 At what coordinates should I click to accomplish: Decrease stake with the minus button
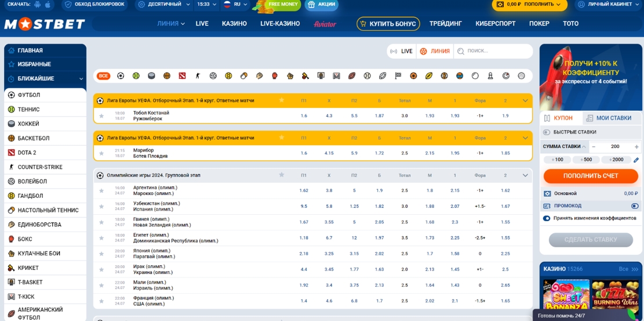tap(594, 146)
